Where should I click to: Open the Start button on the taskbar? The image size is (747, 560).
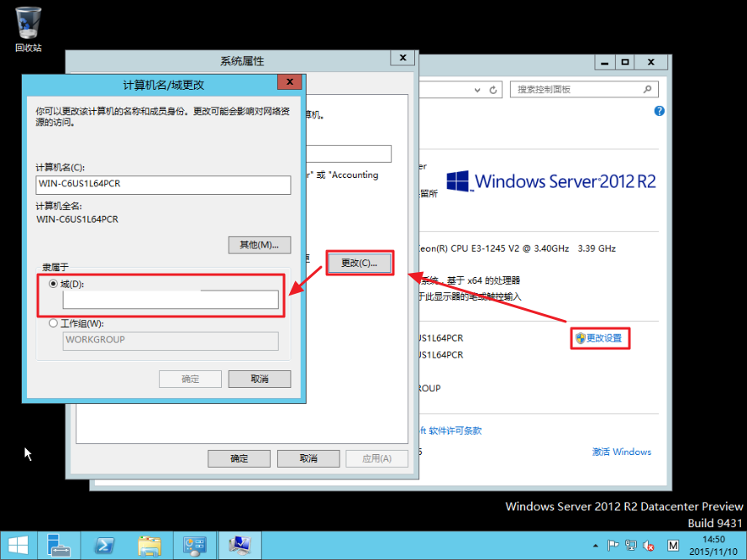pyautogui.click(x=18, y=546)
